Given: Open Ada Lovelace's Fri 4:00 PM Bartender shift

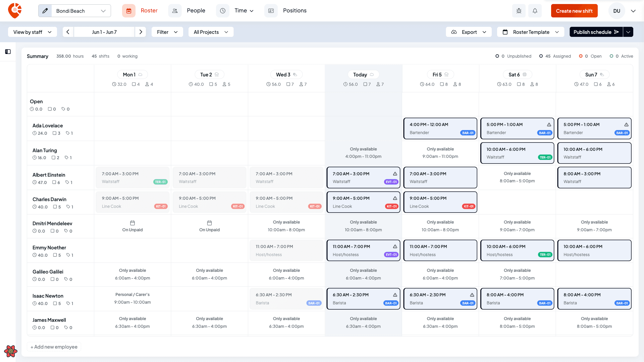Looking at the screenshot, I should 440,128.
